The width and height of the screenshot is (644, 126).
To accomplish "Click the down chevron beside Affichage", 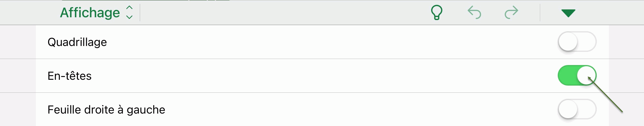I will click(129, 17).
